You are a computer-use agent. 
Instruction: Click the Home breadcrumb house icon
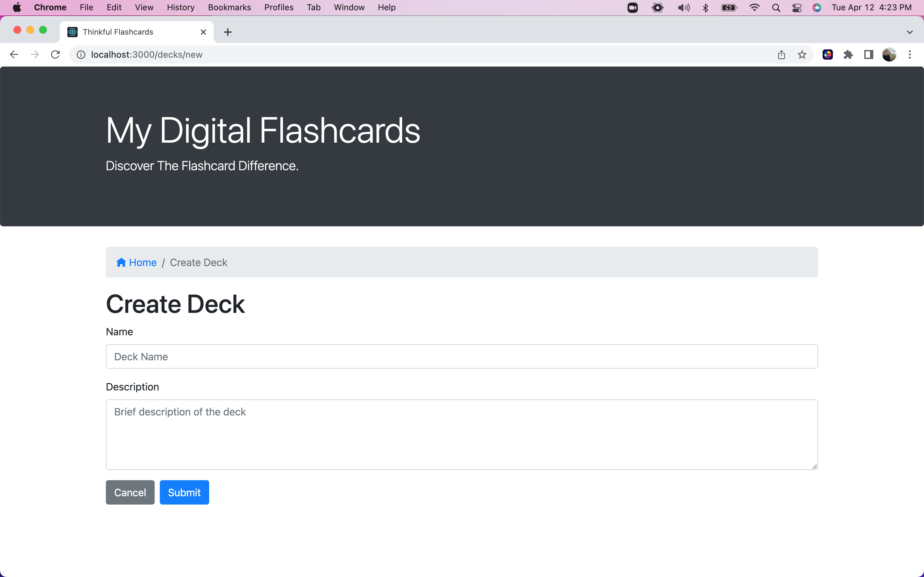[121, 262]
